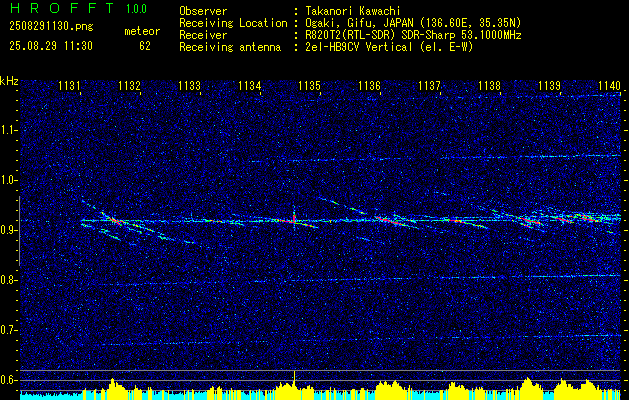Click the kHz axis unit label
The image size is (629, 400).
click(x=9, y=81)
